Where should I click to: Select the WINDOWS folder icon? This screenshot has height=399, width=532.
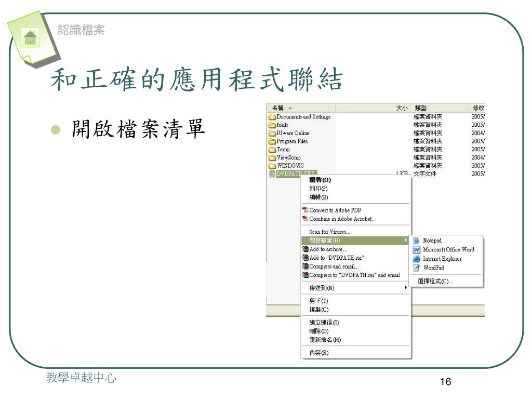click(272, 166)
